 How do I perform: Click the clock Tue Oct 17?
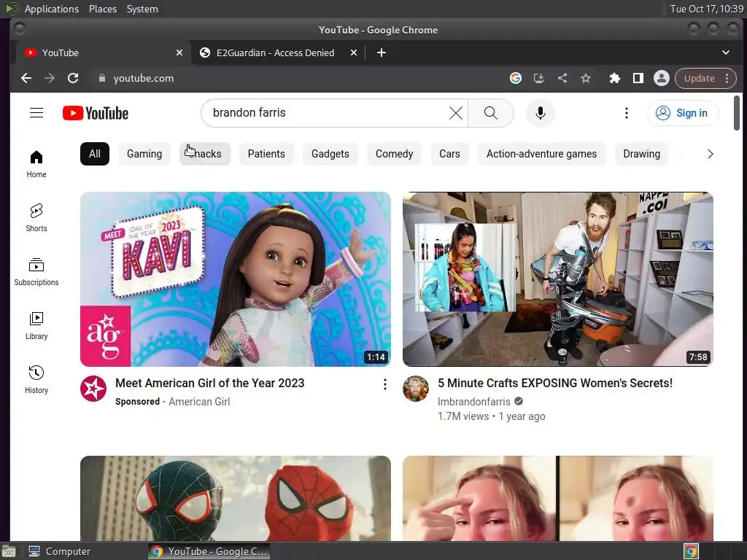pos(706,9)
